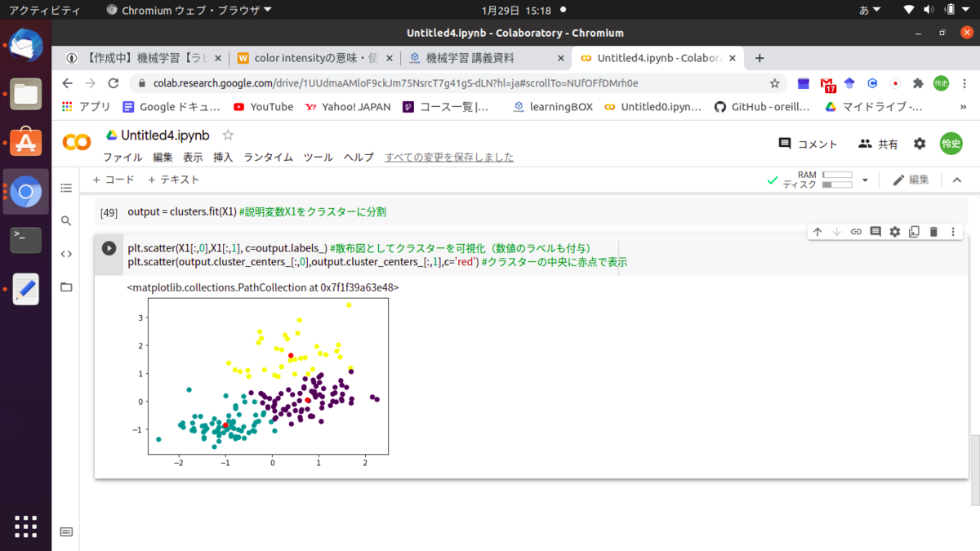Star the Untitled4.ipynb notebook
Screen dimensions: 980x551
click(228, 135)
